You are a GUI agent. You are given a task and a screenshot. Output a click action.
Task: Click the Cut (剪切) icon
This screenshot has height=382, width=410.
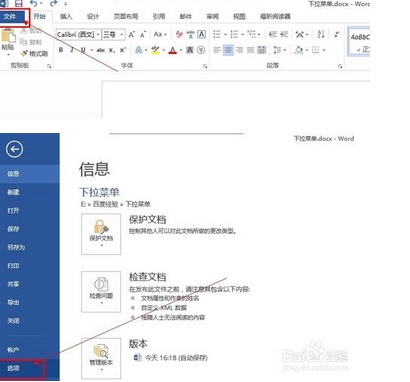24,31
